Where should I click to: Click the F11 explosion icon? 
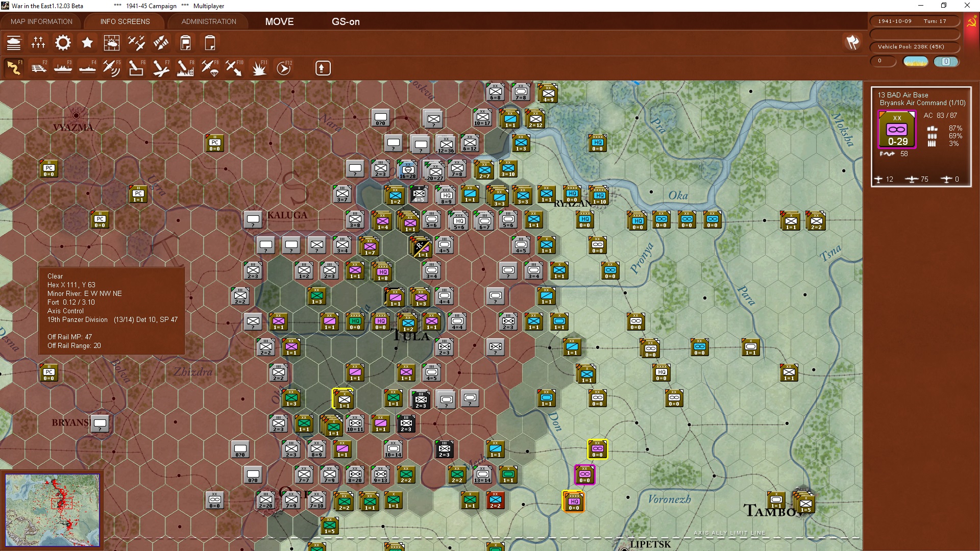click(259, 68)
